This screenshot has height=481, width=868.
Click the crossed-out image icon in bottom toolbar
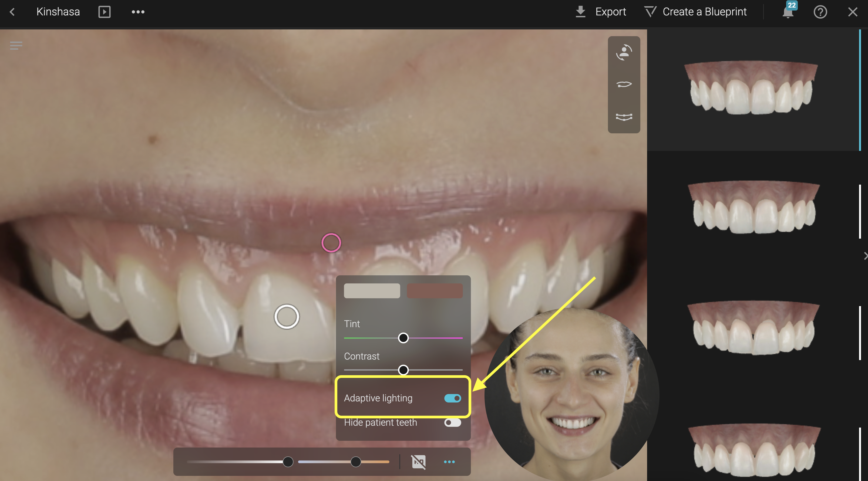(x=419, y=462)
